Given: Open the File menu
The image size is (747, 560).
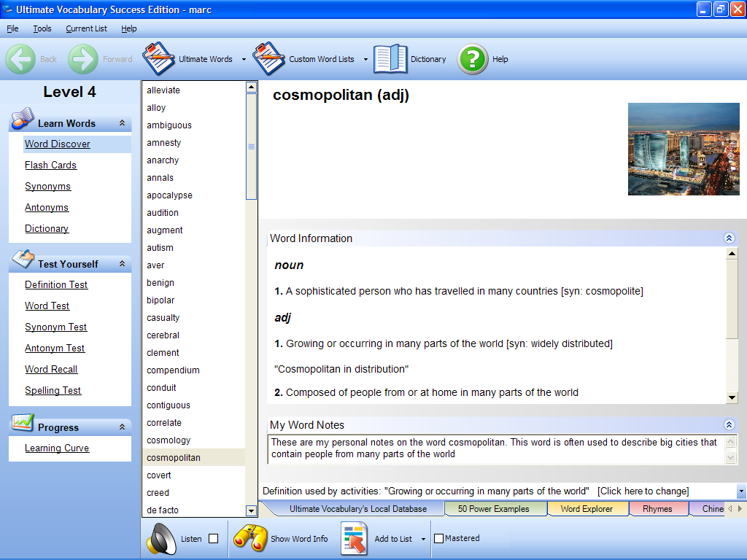Looking at the screenshot, I should pos(12,28).
